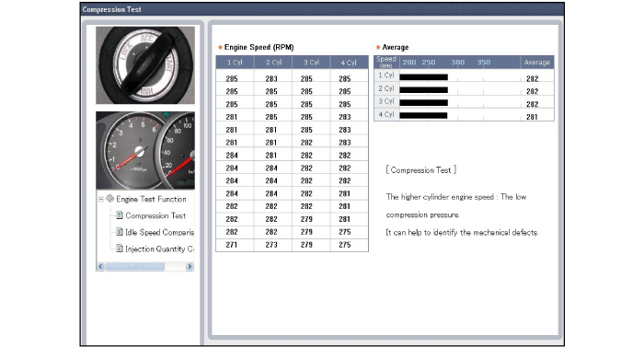Click the Engine Speed (RPM) heading
644x347 pixels.
click(259, 47)
